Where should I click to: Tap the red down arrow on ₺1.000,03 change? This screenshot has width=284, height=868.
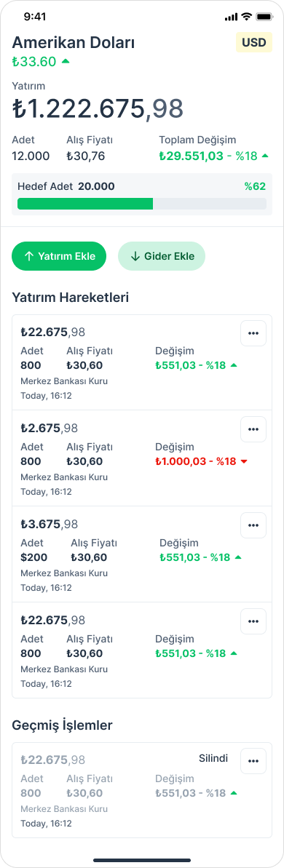pyautogui.click(x=244, y=461)
